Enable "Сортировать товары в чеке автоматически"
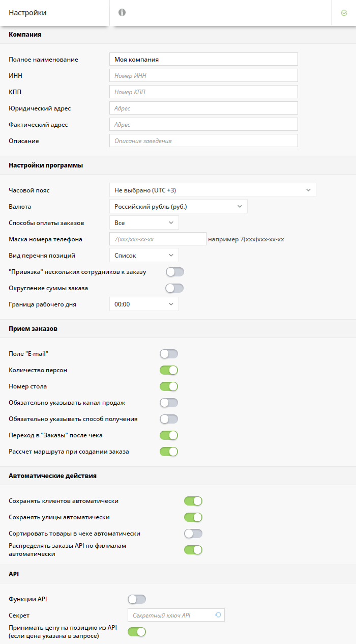The image size is (356, 644). 193,534
